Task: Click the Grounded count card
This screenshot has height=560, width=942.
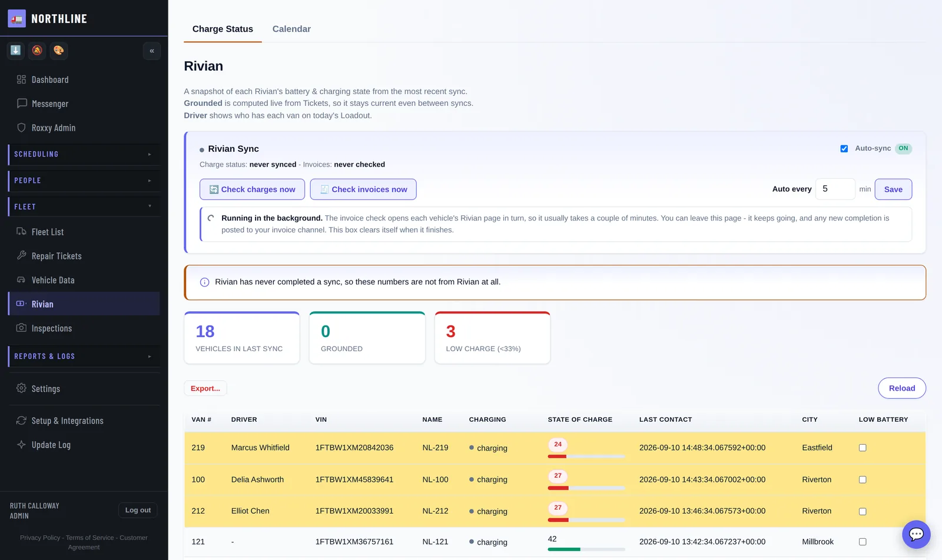Action: 367,338
